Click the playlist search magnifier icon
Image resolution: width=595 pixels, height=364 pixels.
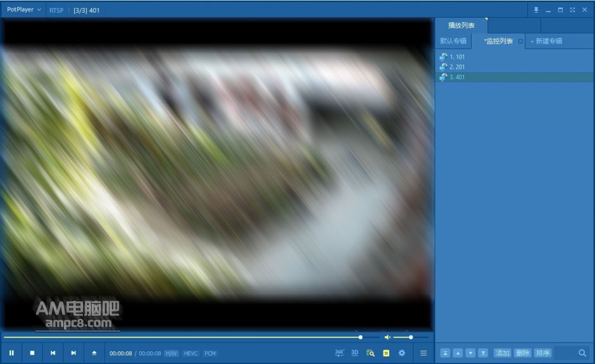tap(582, 353)
